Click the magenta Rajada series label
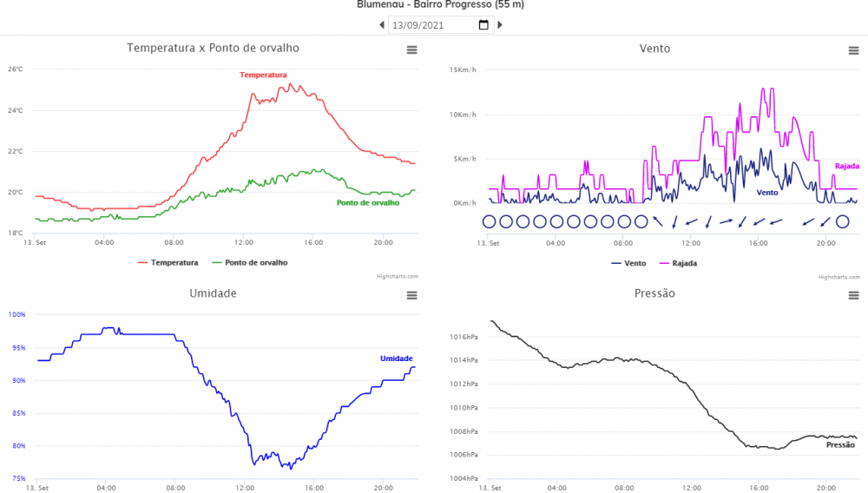Image resolution: width=868 pixels, height=493 pixels. (846, 166)
